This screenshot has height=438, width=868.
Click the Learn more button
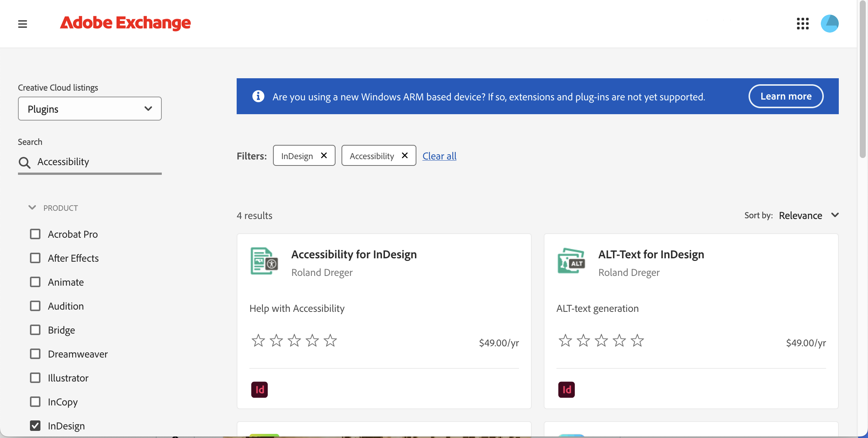(x=786, y=96)
